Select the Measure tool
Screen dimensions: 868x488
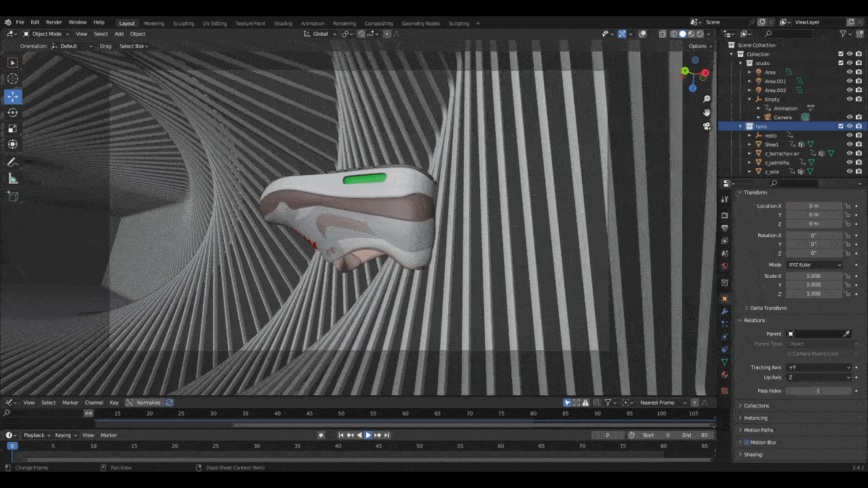[x=13, y=178]
